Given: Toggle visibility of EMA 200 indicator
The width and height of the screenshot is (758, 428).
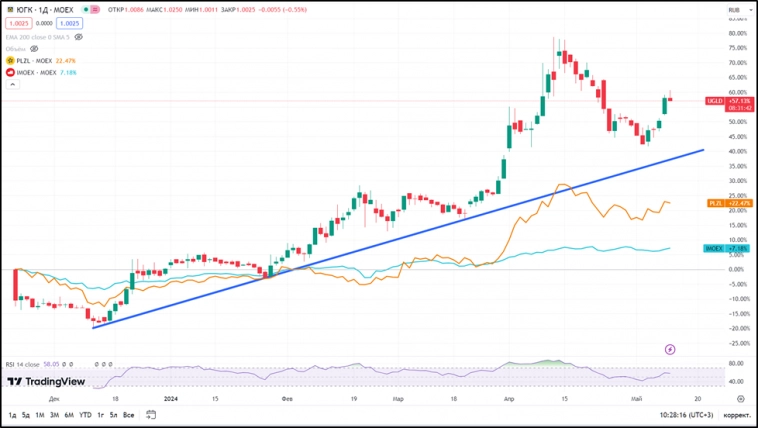Looking at the screenshot, I should [79, 37].
